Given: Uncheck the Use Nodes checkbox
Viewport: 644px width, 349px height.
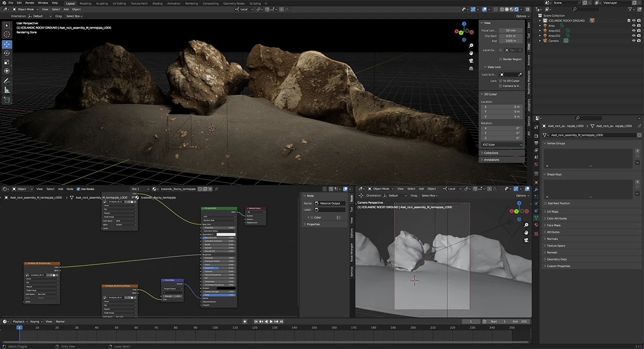Looking at the screenshot, I should point(78,189).
